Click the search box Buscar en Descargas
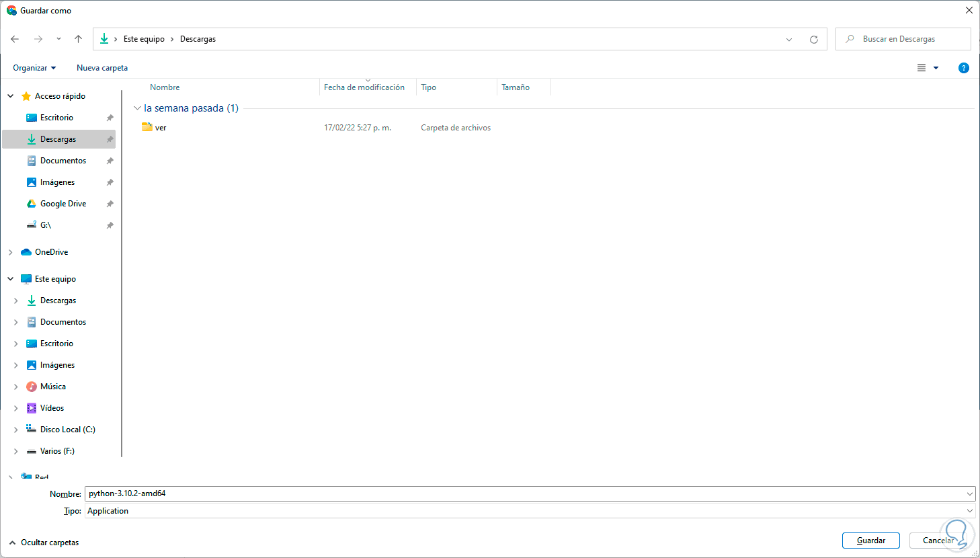This screenshot has height=558, width=980. pyautogui.click(x=903, y=39)
